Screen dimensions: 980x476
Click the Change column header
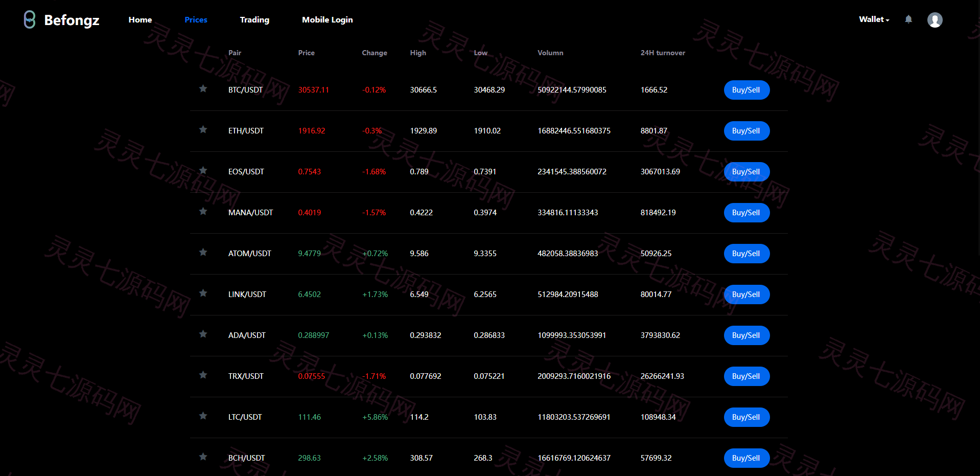(374, 53)
